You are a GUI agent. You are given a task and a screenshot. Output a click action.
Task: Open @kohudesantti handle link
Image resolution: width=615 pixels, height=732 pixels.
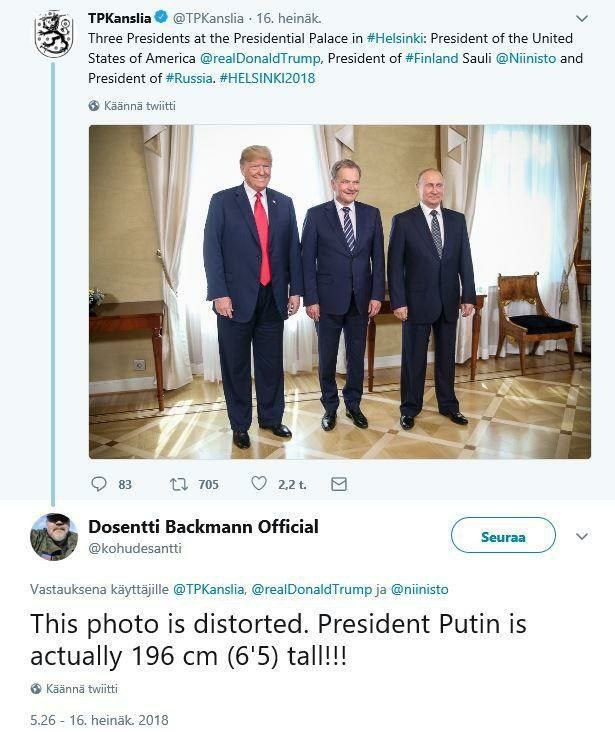click(x=135, y=548)
